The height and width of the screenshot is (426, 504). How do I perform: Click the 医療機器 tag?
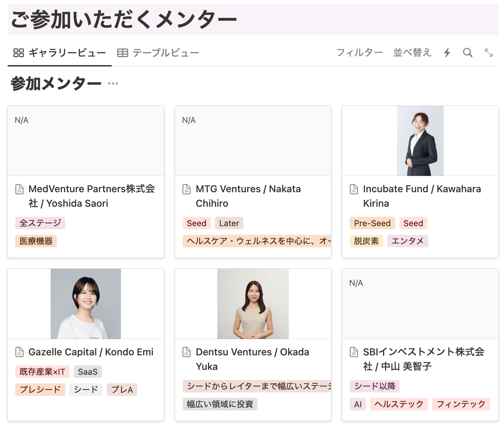click(x=36, y=241)
